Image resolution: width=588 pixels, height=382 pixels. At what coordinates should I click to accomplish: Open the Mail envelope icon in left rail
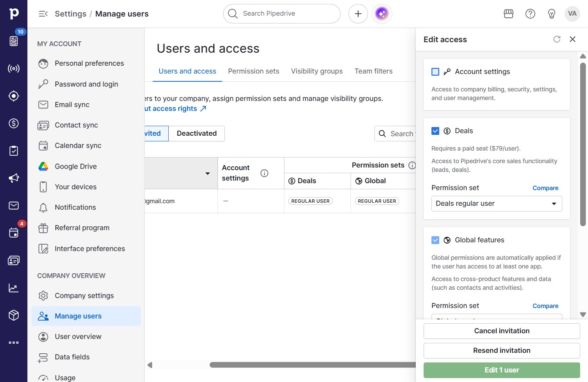click(x=13, y=205)
